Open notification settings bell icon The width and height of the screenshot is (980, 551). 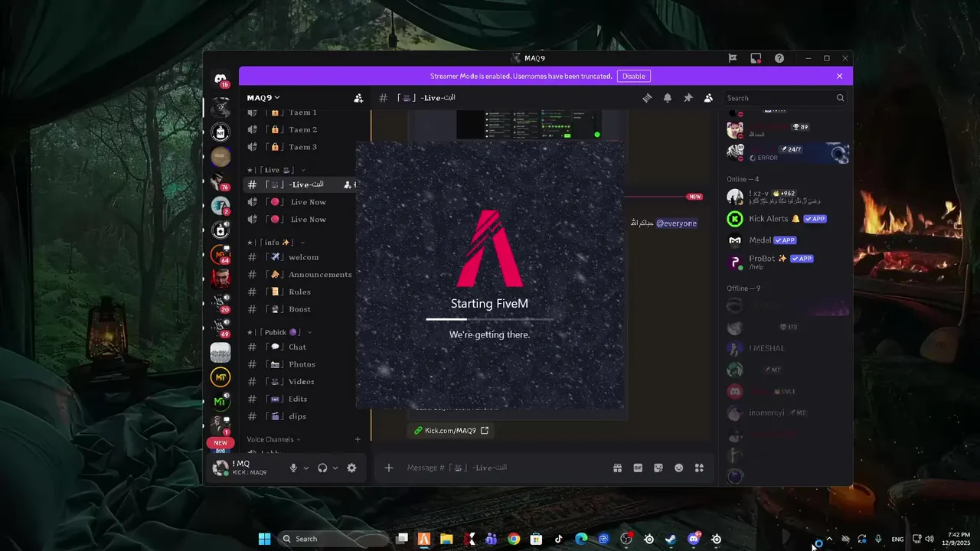tap(668, 98)
